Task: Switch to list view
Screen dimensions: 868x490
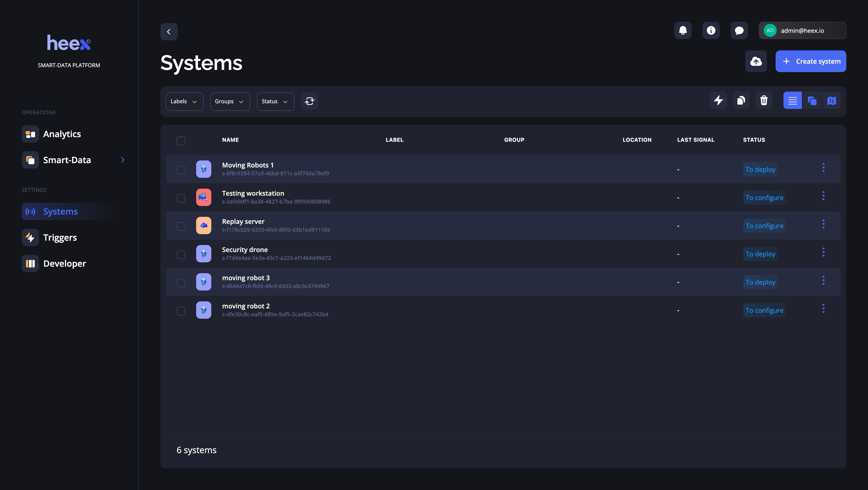Action: [x=792, y=101]
